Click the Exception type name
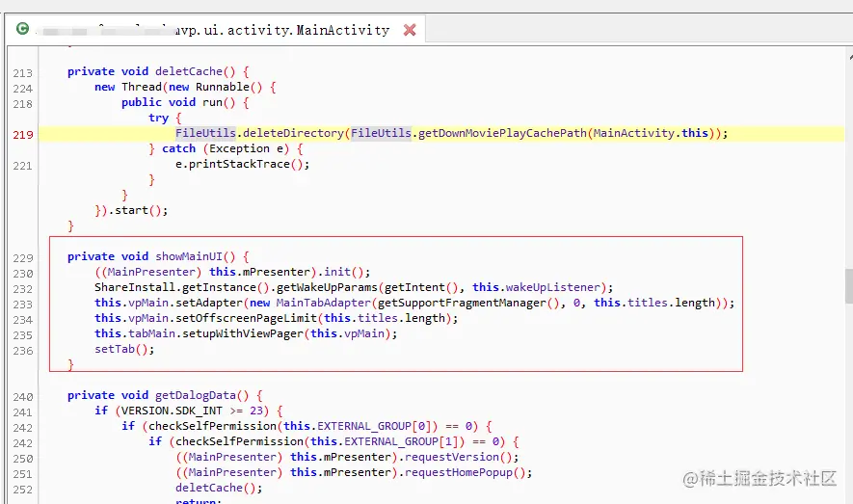The width and height of the screenshot is (853, 504). pos(239,148)
